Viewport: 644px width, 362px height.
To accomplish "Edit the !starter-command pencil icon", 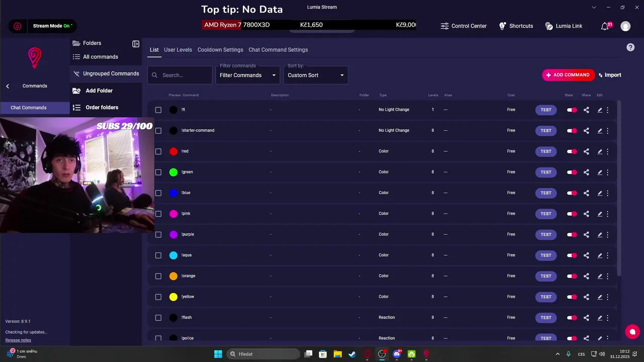I will 600,131.
